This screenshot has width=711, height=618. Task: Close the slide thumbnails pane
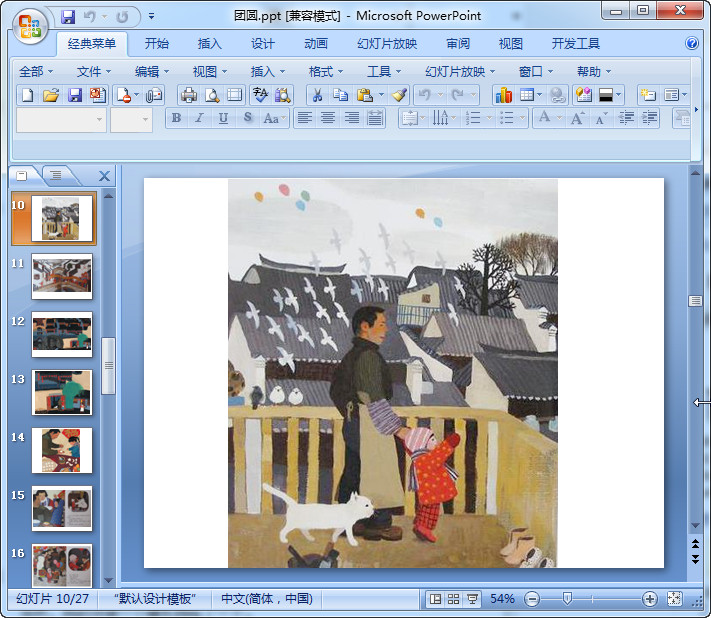(x=104, y=176)
